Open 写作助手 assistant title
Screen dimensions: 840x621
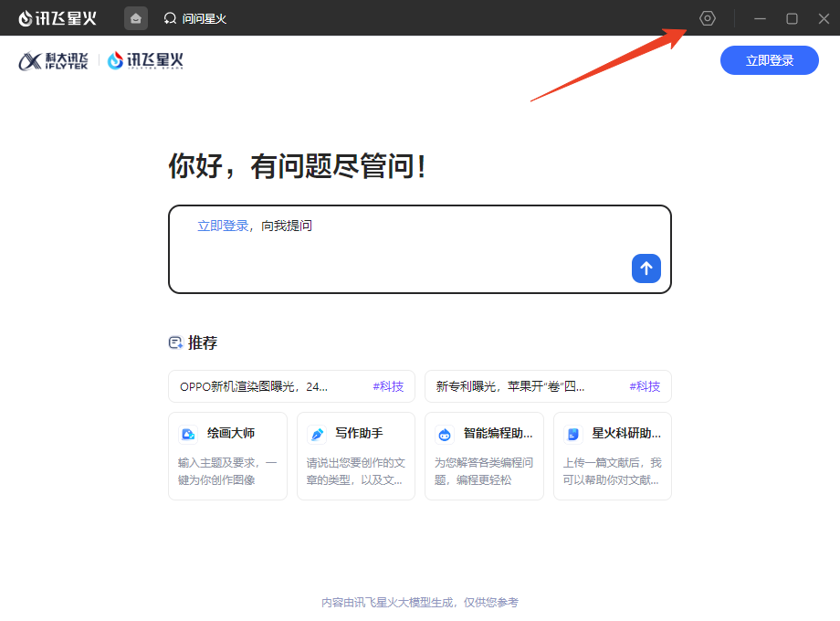[359, 433]
